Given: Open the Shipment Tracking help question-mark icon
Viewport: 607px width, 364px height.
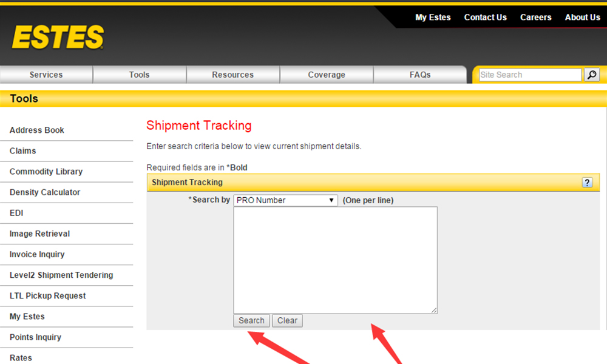Looking at the screenshot, I should coord(587,183).
